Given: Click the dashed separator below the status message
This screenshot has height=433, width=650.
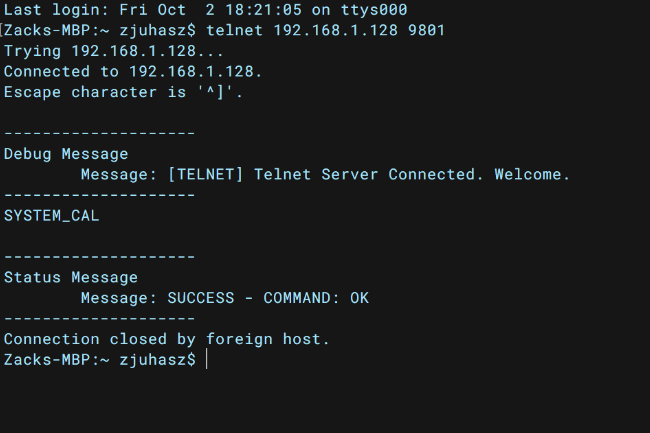Looking at the screenshot, I should click(x=99, y=319).
